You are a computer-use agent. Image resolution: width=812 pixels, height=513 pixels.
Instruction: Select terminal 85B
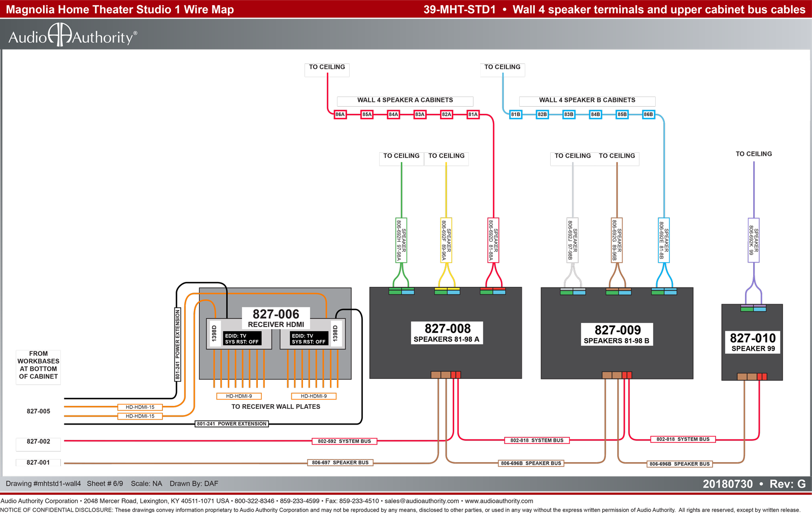[x=622, y=114]
